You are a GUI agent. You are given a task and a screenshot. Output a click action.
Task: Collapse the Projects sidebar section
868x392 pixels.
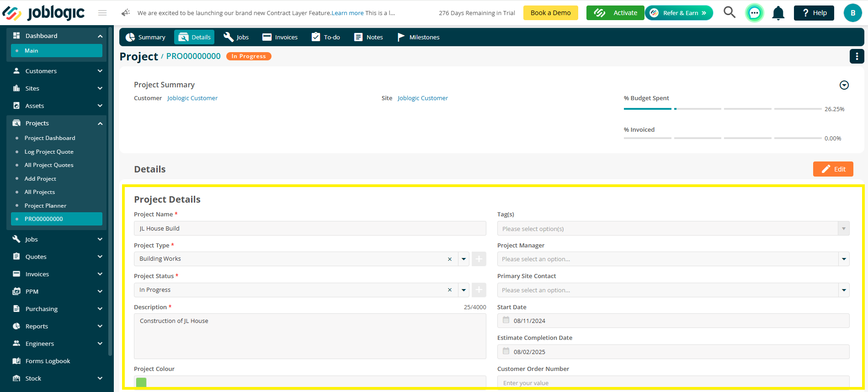click(x=100, y=124)
